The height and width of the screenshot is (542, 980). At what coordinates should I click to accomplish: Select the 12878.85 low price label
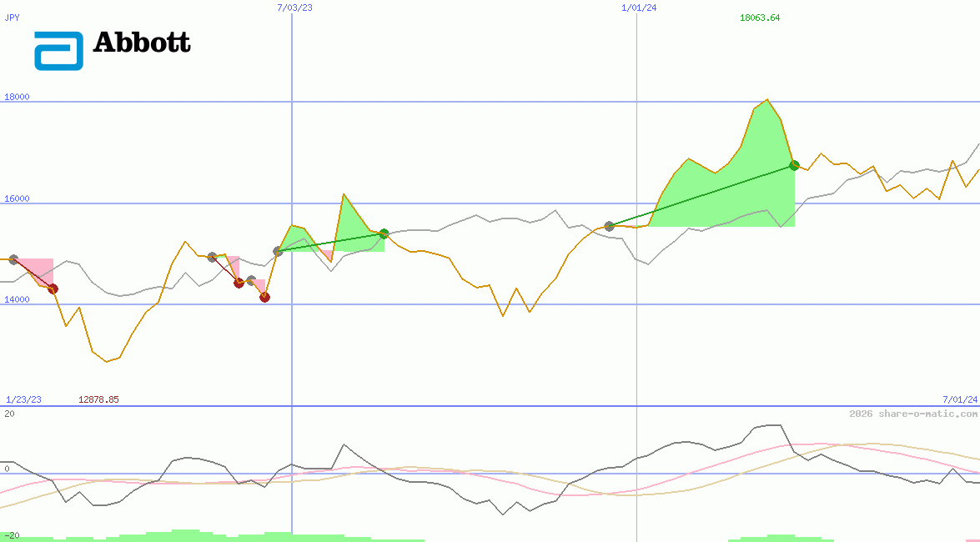pos(98,399)
